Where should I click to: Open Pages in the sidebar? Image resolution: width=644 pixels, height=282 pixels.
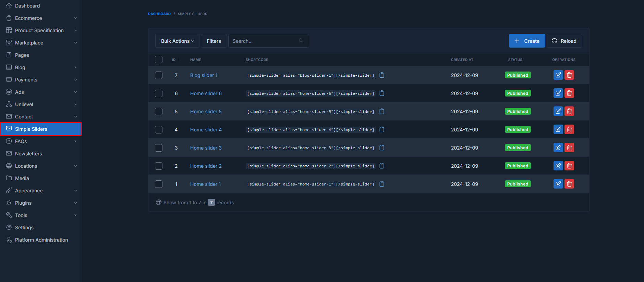[x=41, y=55]
